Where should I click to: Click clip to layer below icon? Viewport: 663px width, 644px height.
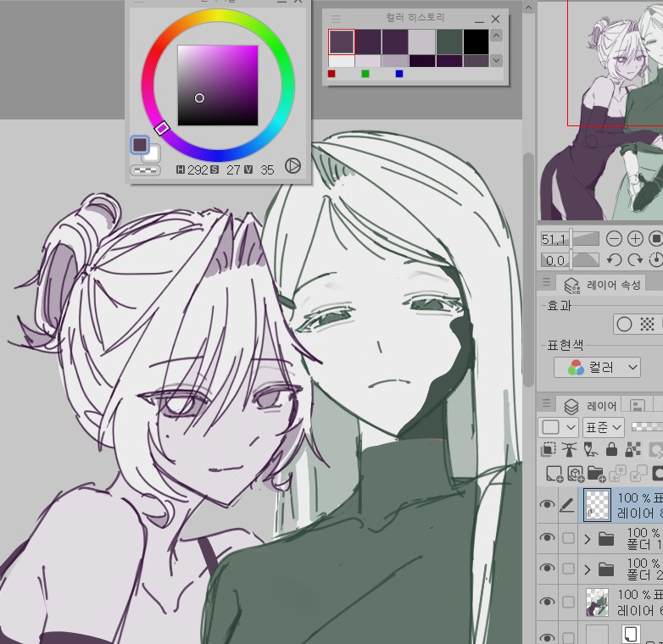point(548,449)
